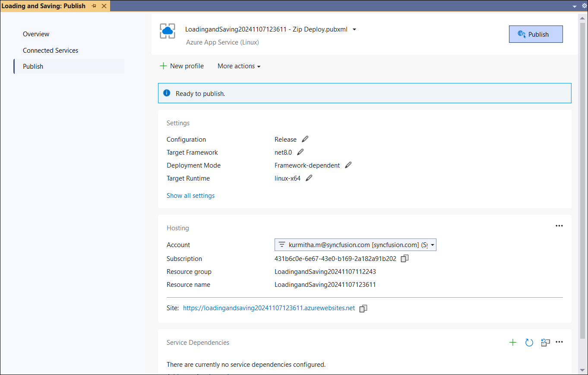This screenshot has width=588, height=375.
Task: Create a New profile
Action: (x=182, y=66)
